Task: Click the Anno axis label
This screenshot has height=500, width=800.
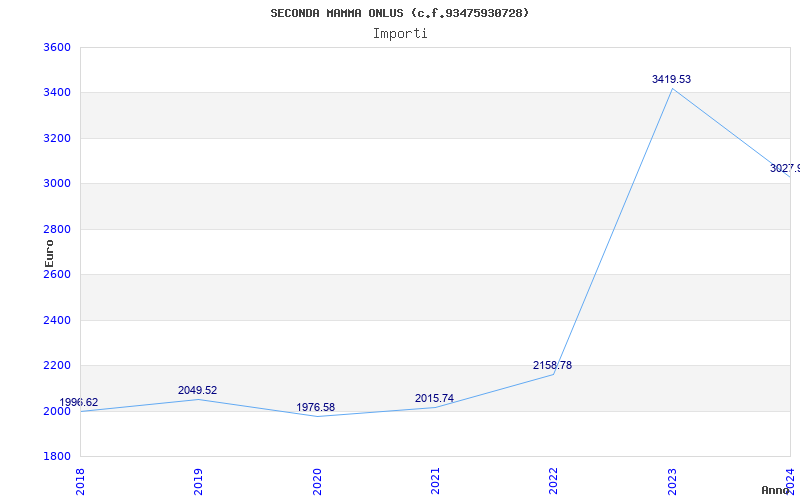Action: (x=776, y=491)
